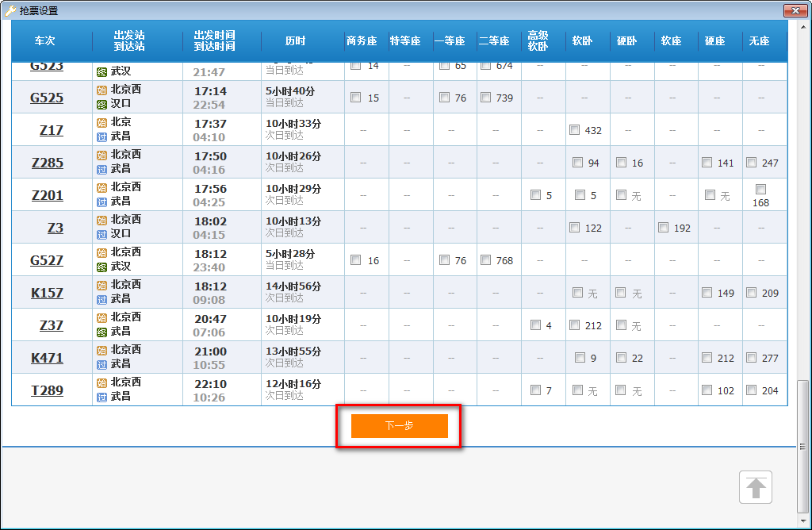812x530 pixels.
Task: Check Z3 软座 checkbox with 192 seats
Action: pos(664,228)
